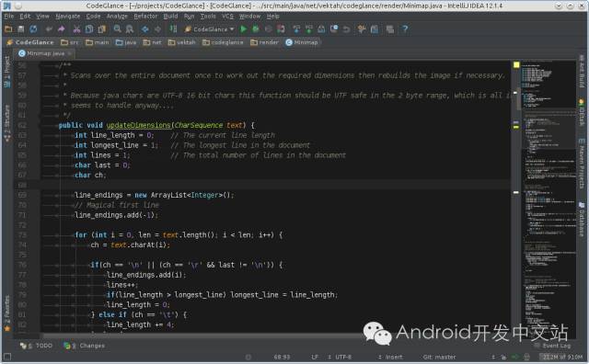Click the Find magnifier icon
This screenshot has width=589, height=364.
click(x=117, y=28)
